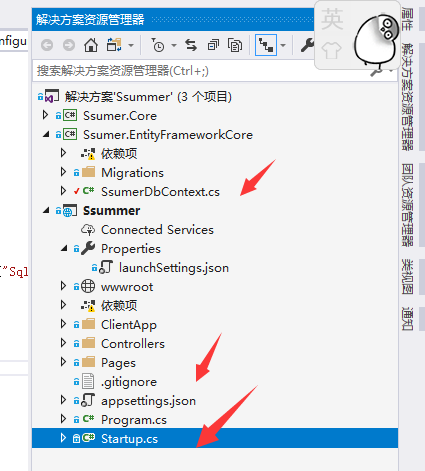The width and height of the screenshot is (425, 471).
Task: Expand the Pages folder
Action: pyautogui.click(x=63, y=362)
